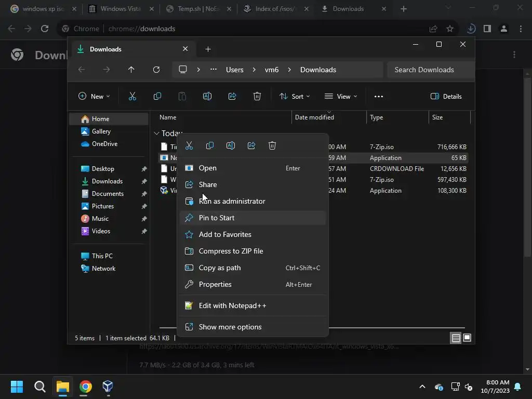Click Share icon in Explorer toolbar
The height and width of the screenshot is (399, 532).
tap(232, 96)
